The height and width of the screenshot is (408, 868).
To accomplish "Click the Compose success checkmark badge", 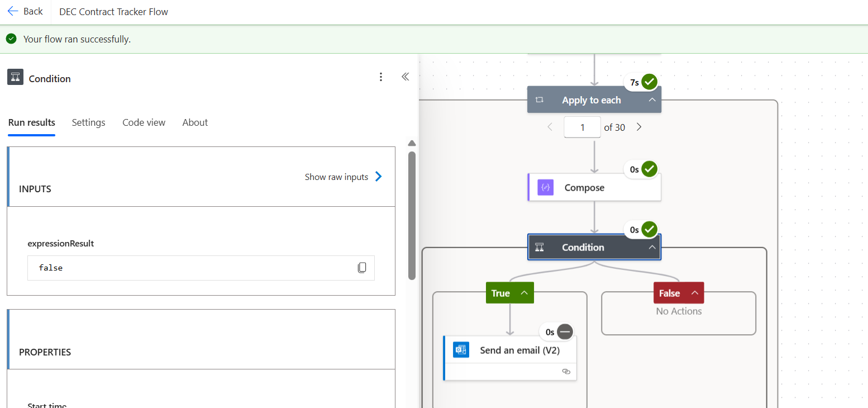I will click(649, 169).
